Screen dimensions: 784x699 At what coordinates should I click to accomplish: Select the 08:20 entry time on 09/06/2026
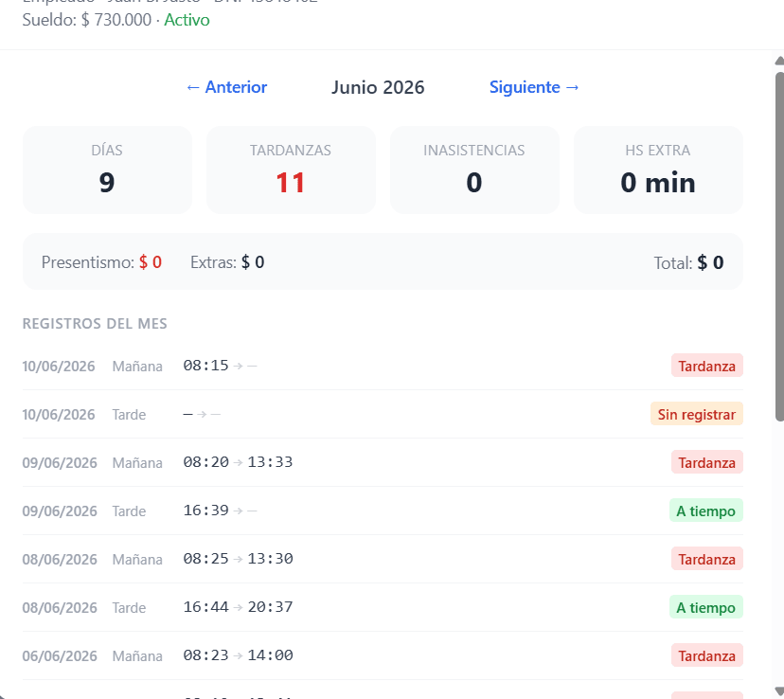(205, 462)
